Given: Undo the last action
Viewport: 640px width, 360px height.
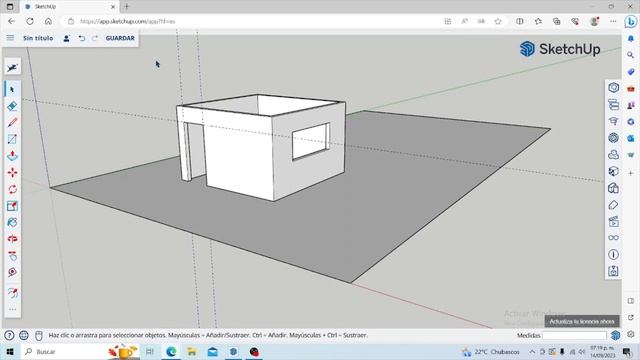Looking at the screenshot, I should pos(82,38).
